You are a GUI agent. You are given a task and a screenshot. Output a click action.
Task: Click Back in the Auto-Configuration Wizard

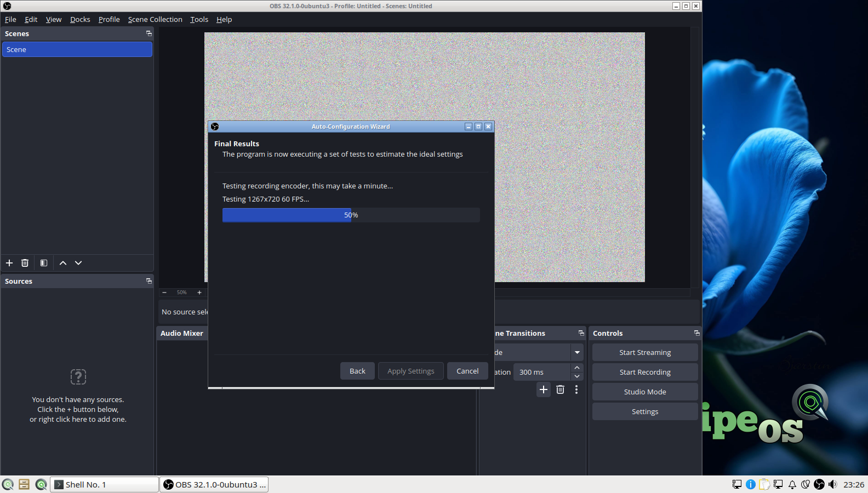(357, 371)
